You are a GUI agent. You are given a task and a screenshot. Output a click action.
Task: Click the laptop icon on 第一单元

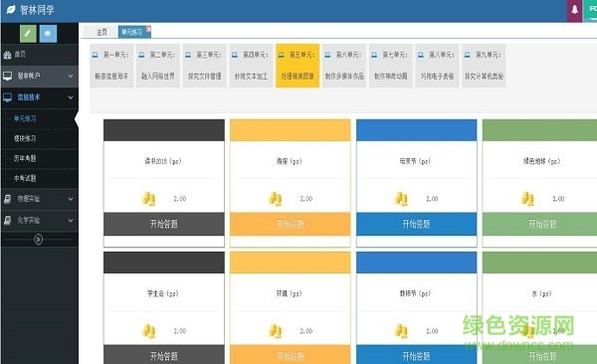point(96,56)
